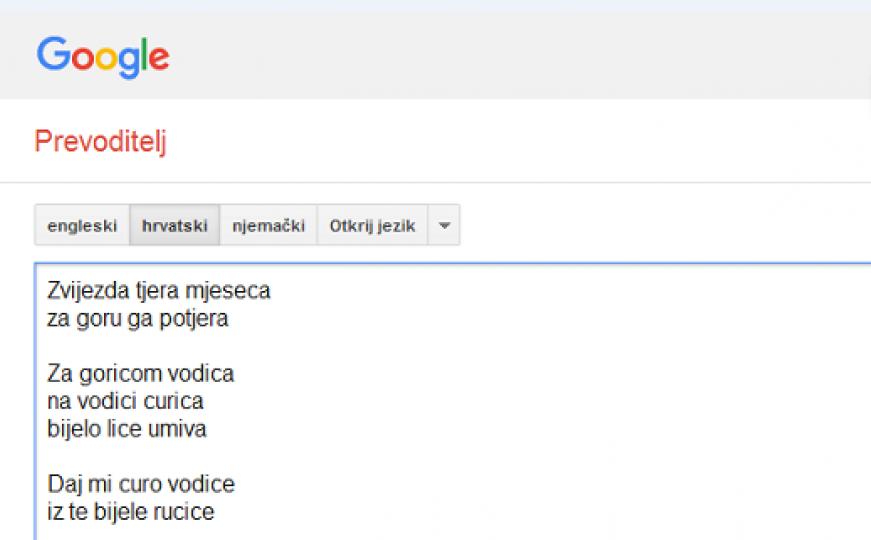871x540 pixels.
Task: Choose the njemački language tab
Action: click(x=268, y=226)
